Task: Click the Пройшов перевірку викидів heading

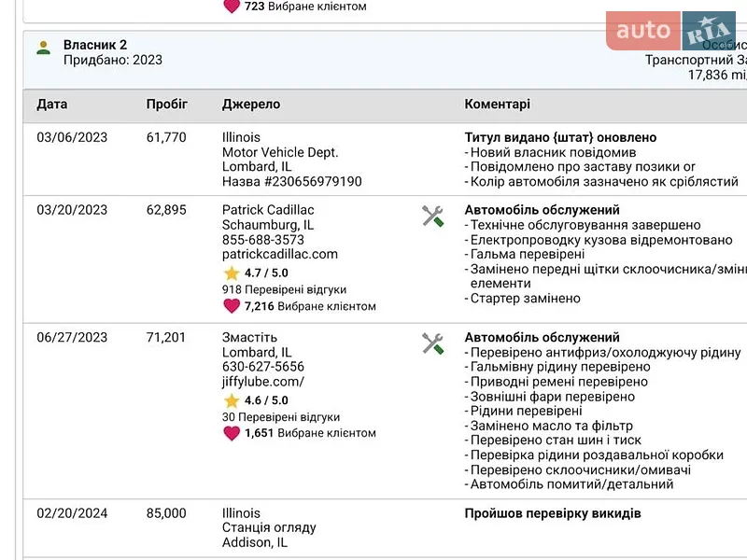Action: pyautogui.click(x=553, y=513)
